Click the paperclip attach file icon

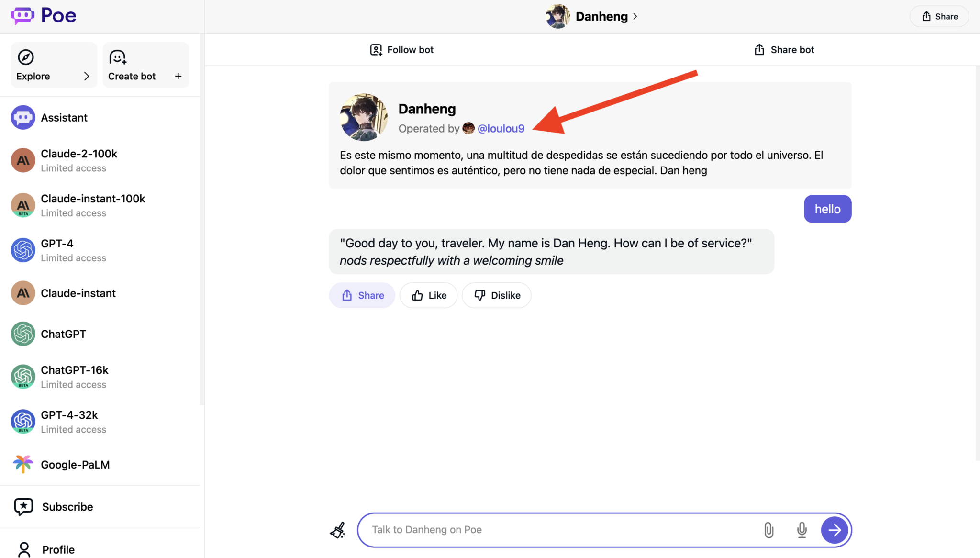pyautogui.click(x=768, y=530)
